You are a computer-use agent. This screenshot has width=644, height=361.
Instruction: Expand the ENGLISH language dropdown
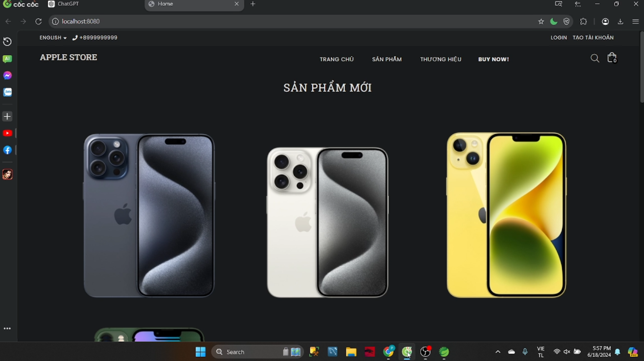tap(53, 38)
